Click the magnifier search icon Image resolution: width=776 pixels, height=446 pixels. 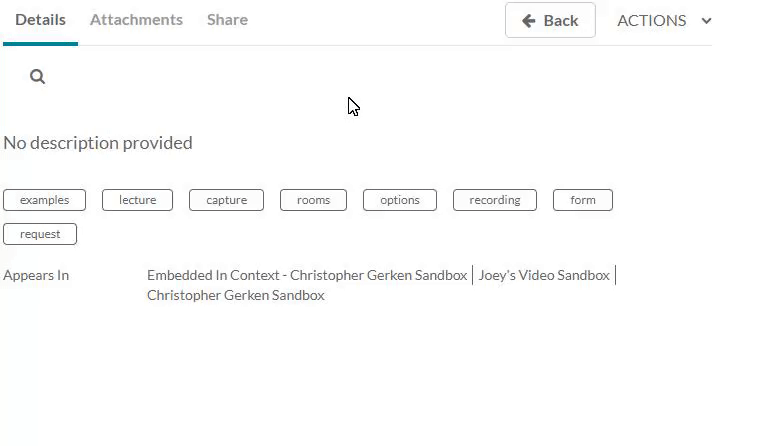(38, 77)
